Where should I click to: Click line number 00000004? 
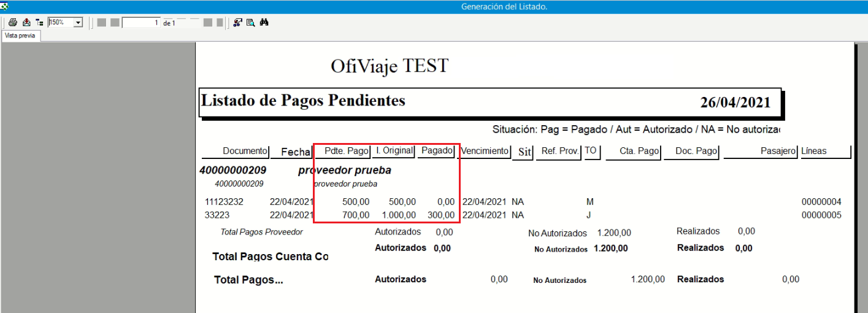click(x=821, y=202)
